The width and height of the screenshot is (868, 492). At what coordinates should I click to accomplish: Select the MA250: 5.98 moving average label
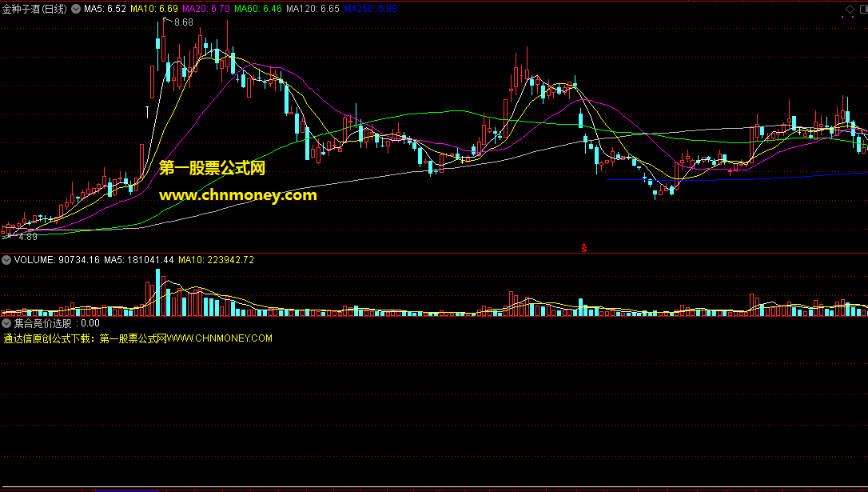pyautogui.click(x=370, y=9)
